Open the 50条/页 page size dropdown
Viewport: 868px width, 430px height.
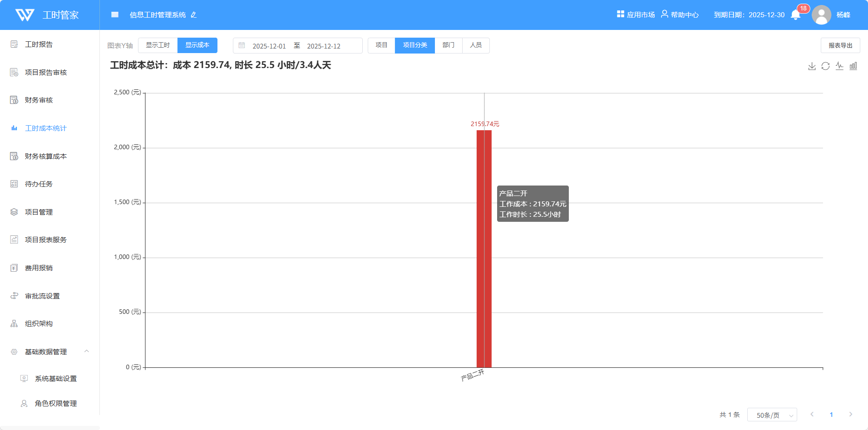(772, 415)
